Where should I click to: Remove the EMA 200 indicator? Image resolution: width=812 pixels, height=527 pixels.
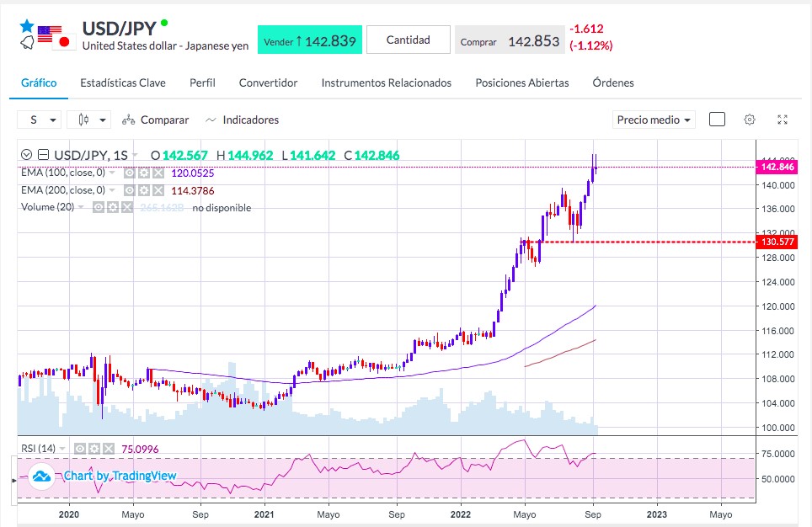(158, 190)
